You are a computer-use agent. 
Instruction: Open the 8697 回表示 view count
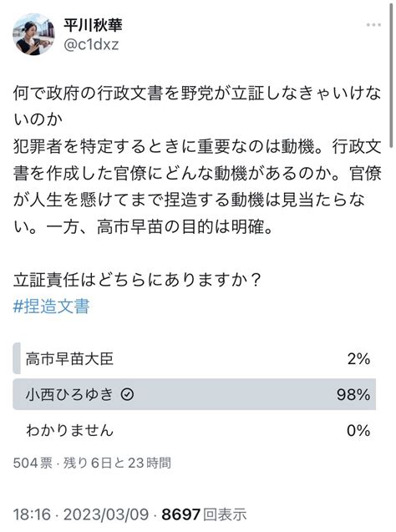204,514
